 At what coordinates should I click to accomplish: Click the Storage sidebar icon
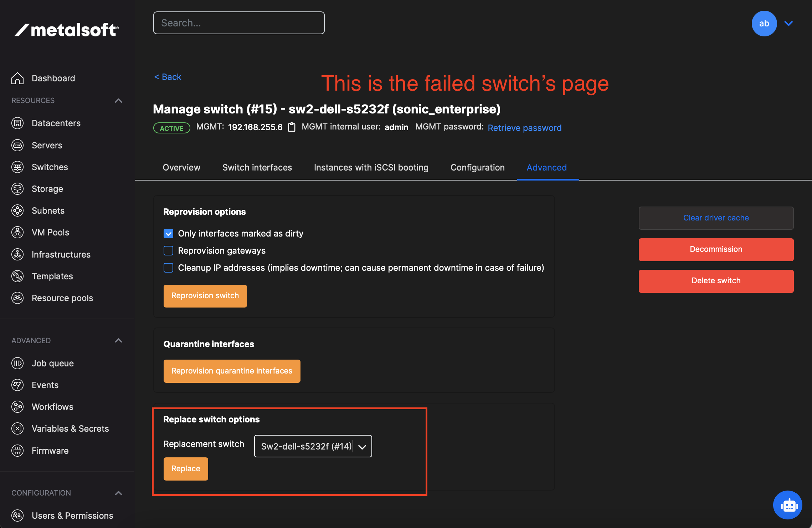tap(17, 189)
